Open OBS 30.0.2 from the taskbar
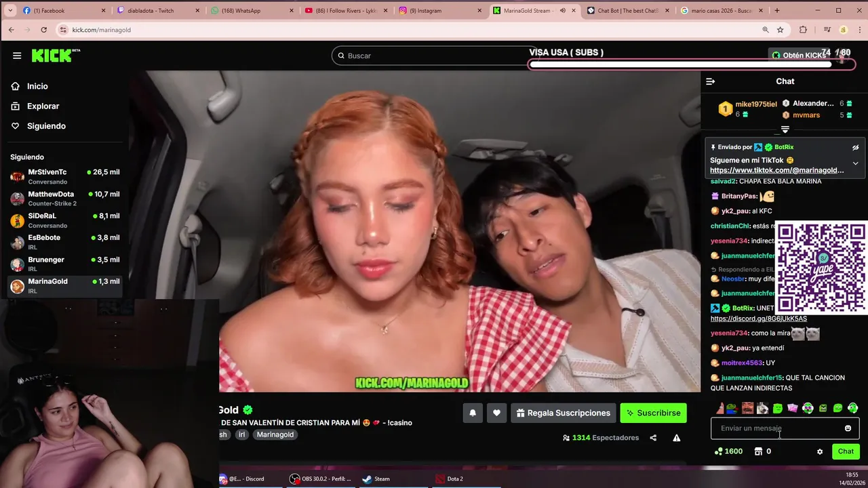 click(x=321, y=479)
